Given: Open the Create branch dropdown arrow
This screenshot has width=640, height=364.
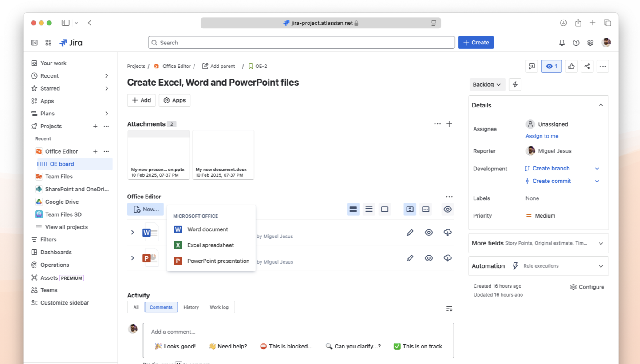Looking at the screenshot, I should 597,169.
